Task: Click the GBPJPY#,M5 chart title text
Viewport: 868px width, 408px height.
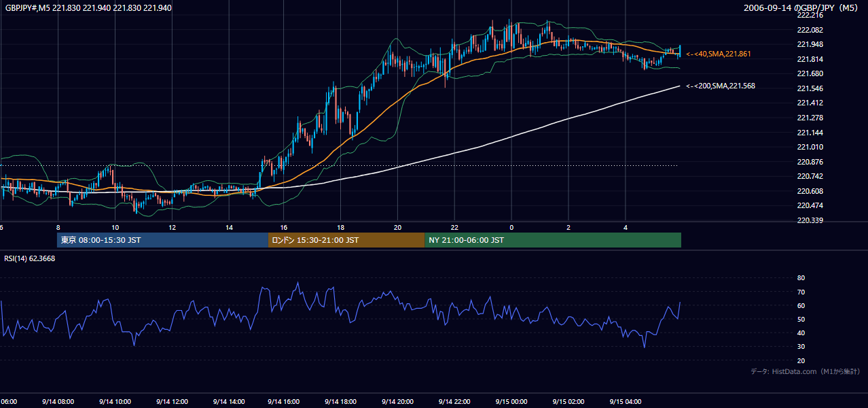Action: click(87, 8)
